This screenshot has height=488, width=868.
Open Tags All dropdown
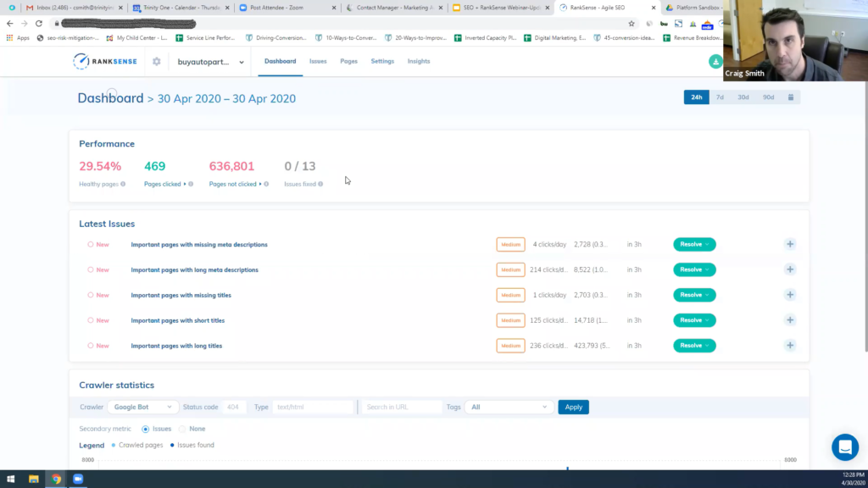(509, 407)
